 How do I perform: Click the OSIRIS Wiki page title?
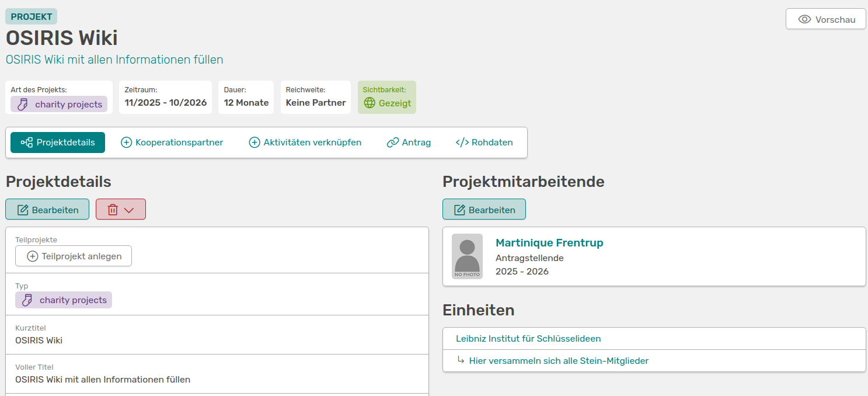tap(62, 38)
